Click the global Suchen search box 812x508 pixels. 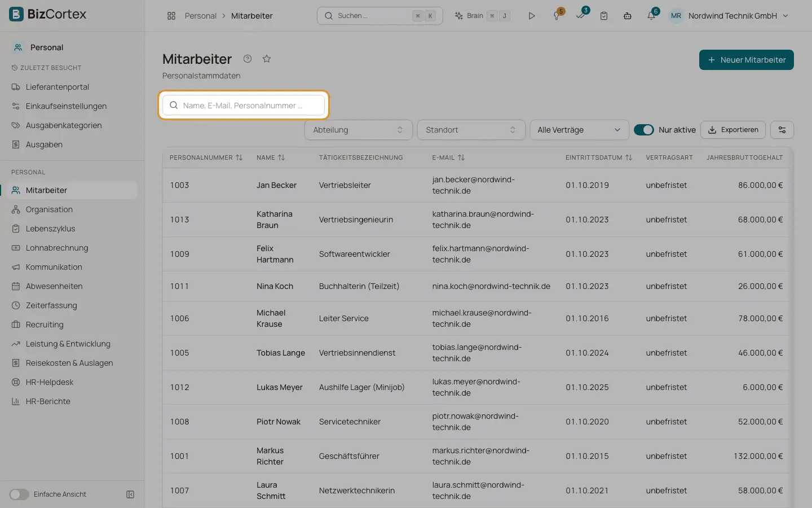(380, 16)
